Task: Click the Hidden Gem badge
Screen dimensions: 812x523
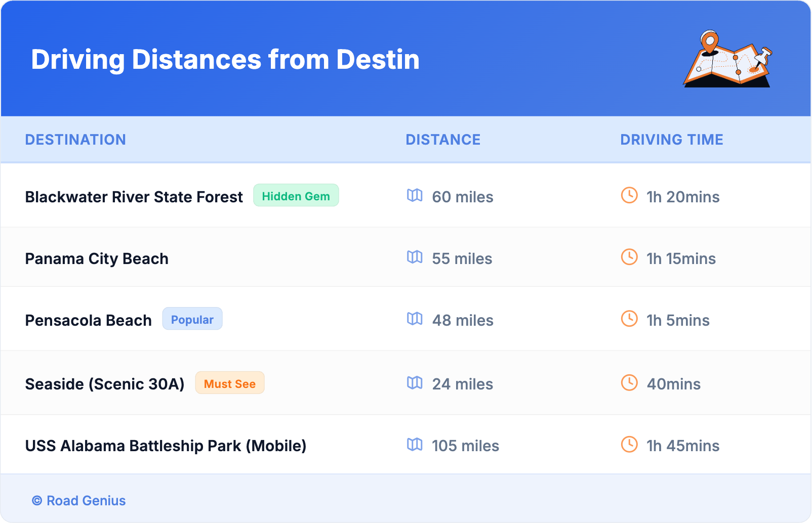Action: point(296,196)
